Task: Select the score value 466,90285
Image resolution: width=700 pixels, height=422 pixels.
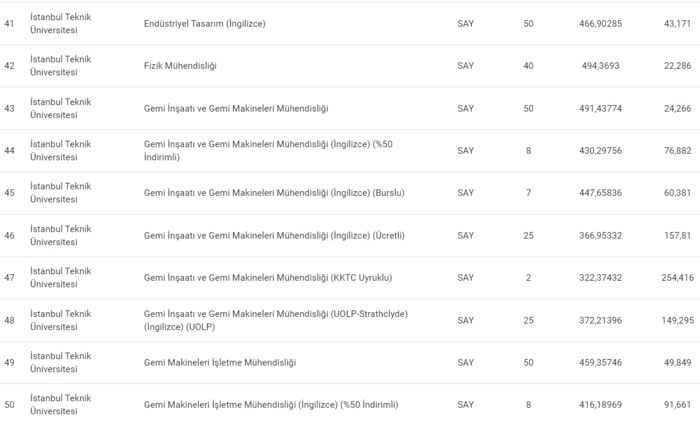Action: (x=600, y=23)
